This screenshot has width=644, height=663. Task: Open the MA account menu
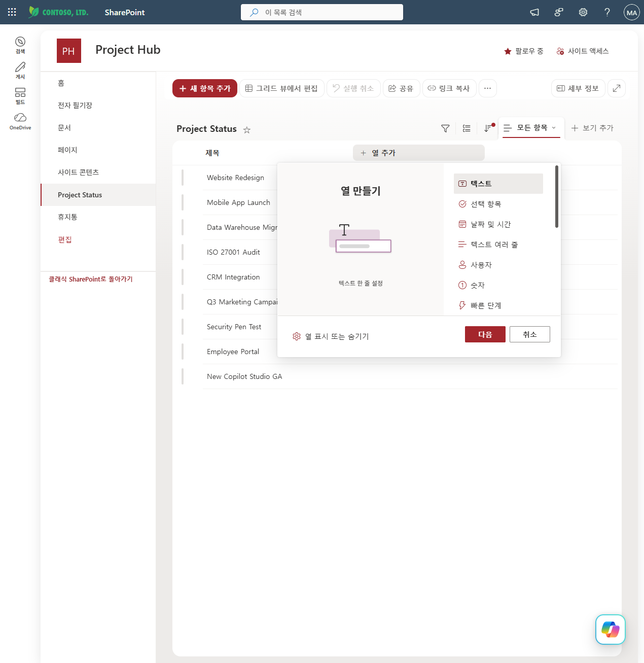631,12
